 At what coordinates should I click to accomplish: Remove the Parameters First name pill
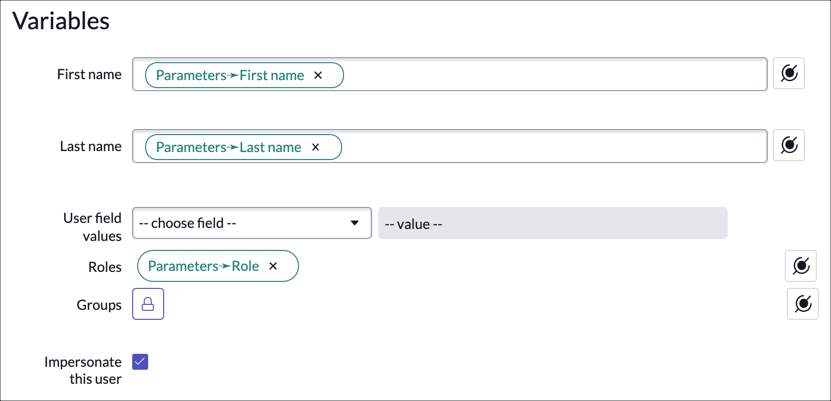(x=318, y=75)
